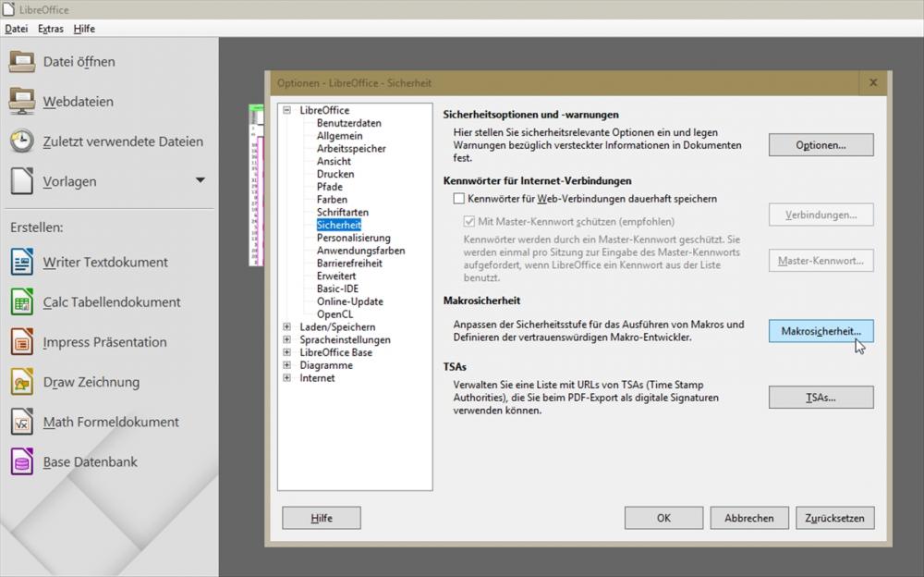The width and height of the screenshot is (924, 577).
Task: Select Arbeitsspeicher in the options tree
Action: pos(351,149)
